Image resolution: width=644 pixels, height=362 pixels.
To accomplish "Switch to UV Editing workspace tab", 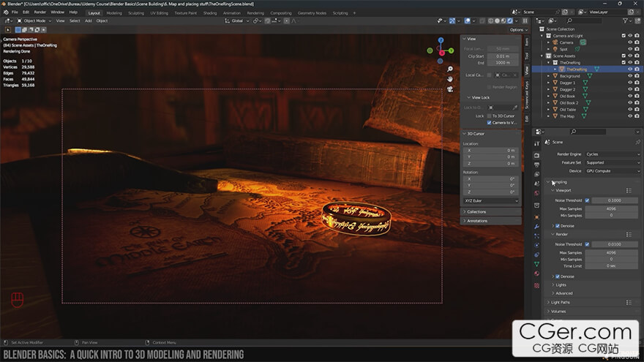I will click(x=159, y=13).
